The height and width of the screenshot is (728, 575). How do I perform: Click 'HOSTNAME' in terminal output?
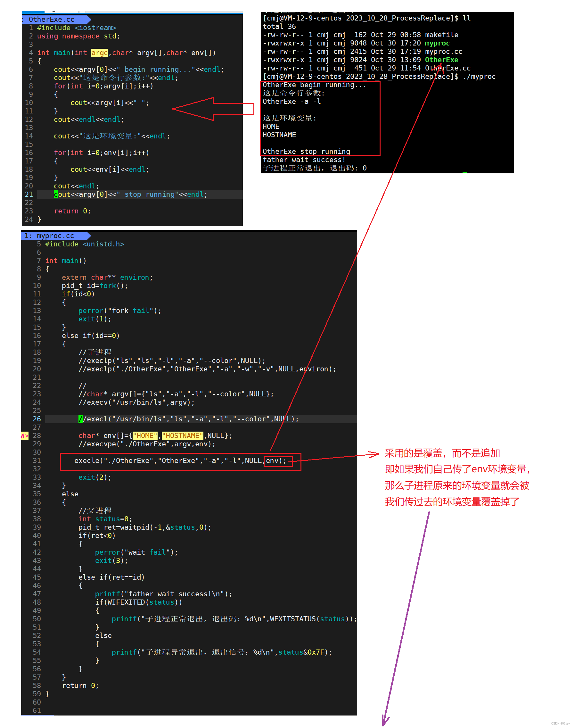(x=279, y=135)
